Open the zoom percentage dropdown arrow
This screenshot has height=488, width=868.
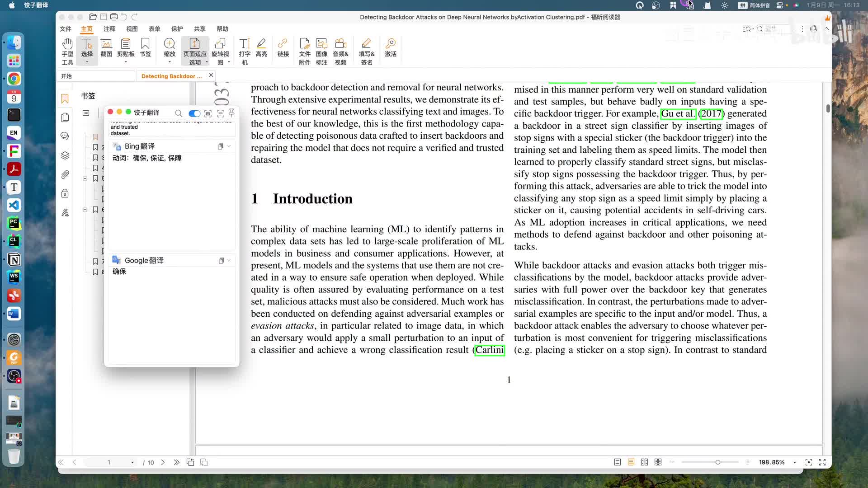795,462
